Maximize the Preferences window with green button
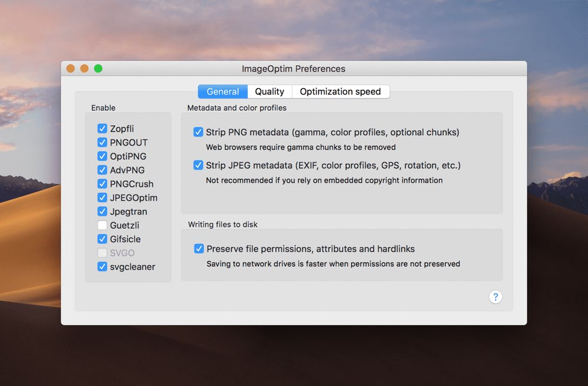The width and height of the screenshot is (588, 386). [98, 69]
